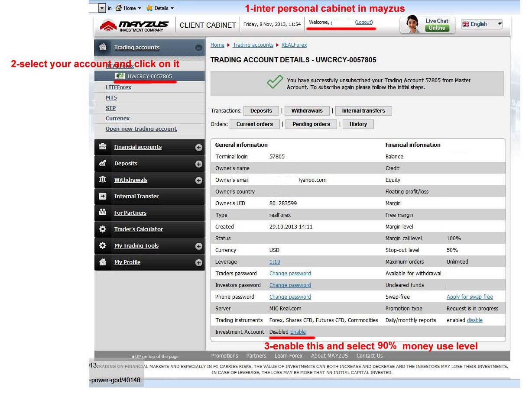
Task: View Current orders
Action: [x=255, y=124]
